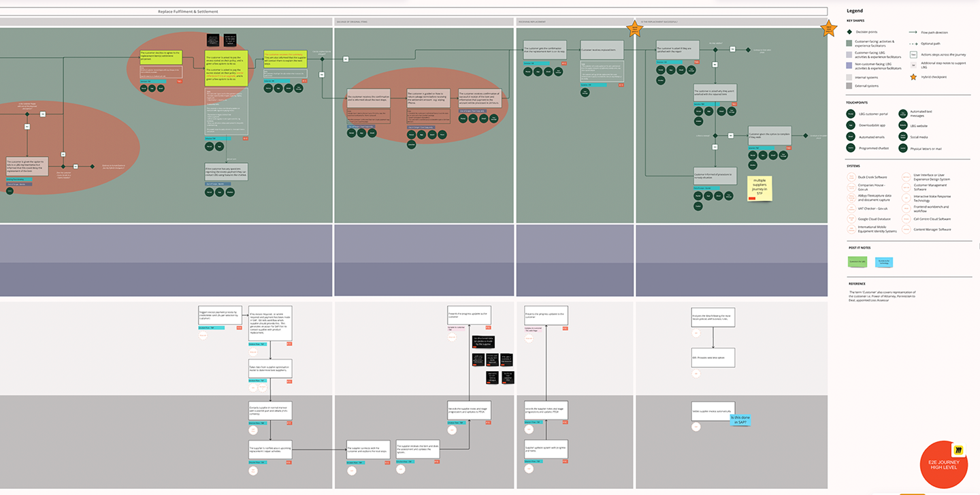
Task: Click the green post-it note swatch in legend
Action: 857,261
